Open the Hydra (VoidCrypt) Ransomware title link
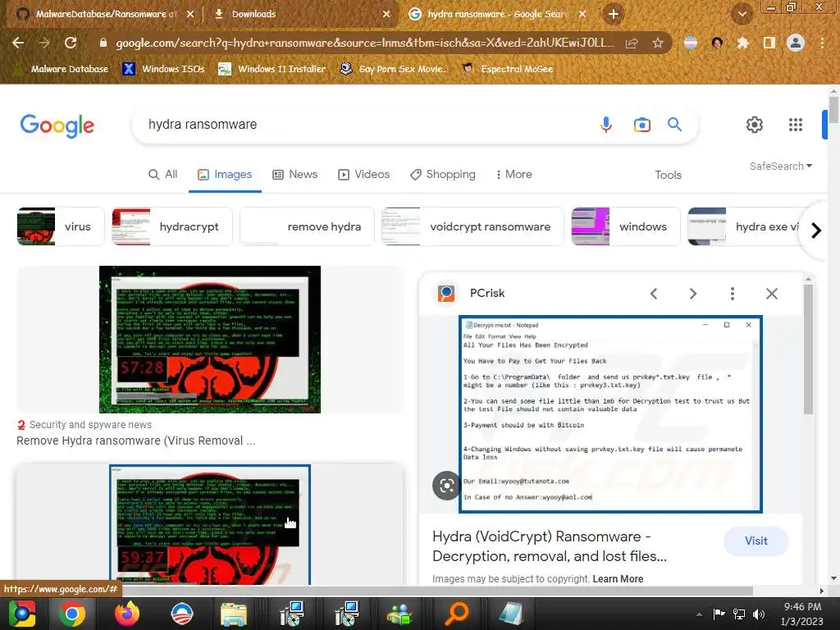Image resolution: width=840 pixels, height=630 pixels. click(x=550, y=546)
